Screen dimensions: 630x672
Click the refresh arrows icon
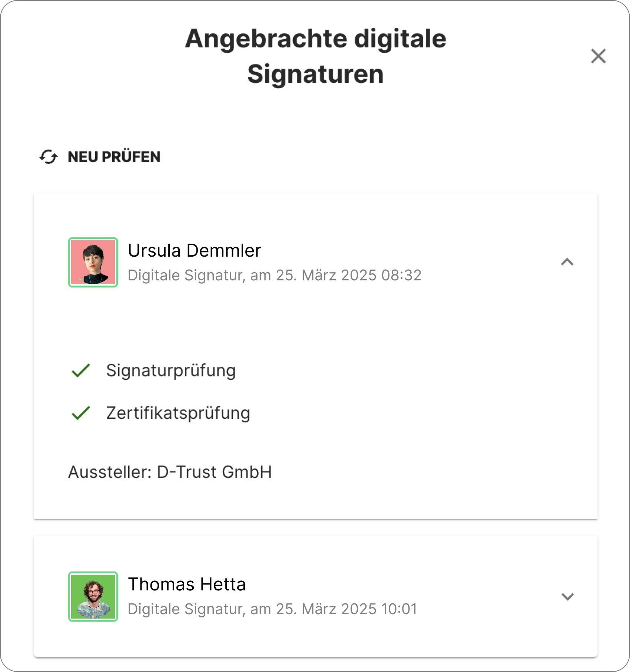tap(49, 157)
